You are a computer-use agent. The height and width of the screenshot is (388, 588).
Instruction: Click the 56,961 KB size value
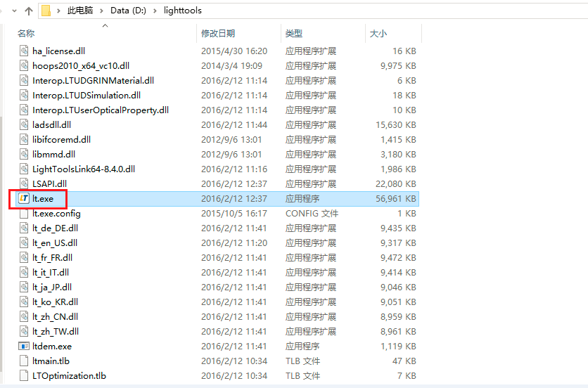(x=395, y=199)
